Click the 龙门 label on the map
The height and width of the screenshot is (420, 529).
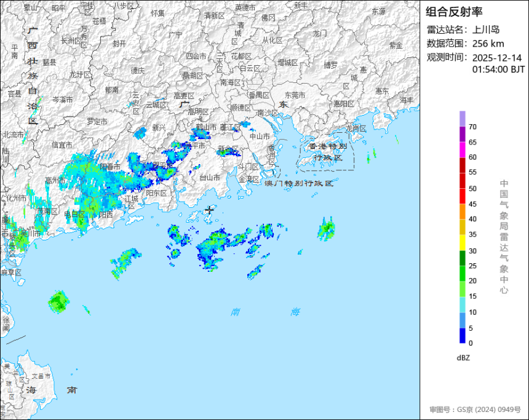320,33
